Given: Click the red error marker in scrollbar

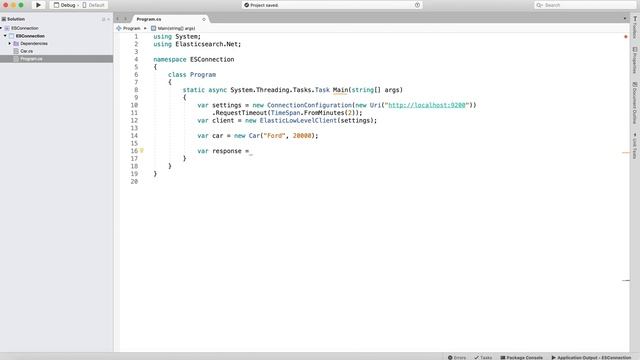Looking at the screenshot, I should (x=626, y=37).
